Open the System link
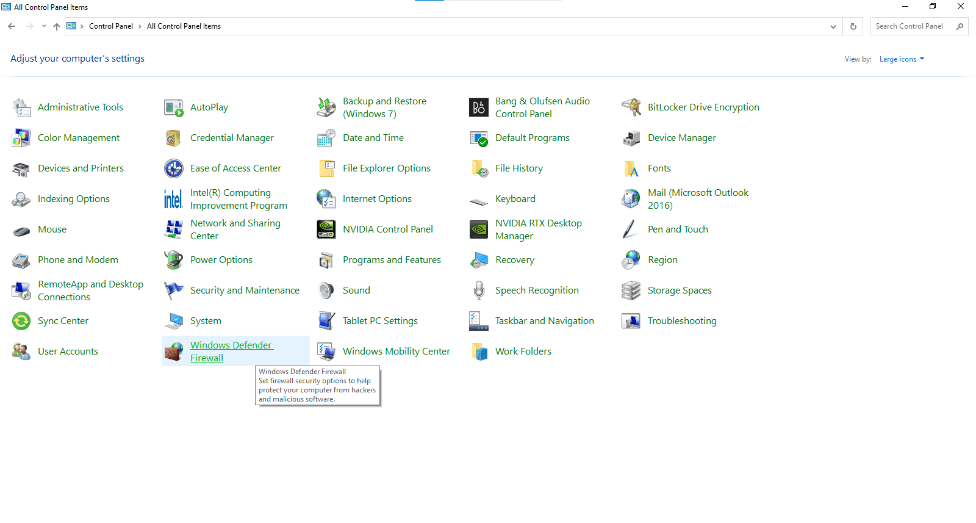The image size is (976, 523). pyautogui.click(x=205, y=321)
